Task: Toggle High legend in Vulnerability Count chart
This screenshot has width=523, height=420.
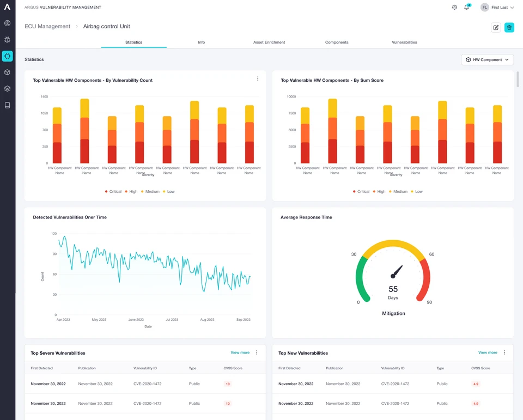Action: 131,192
